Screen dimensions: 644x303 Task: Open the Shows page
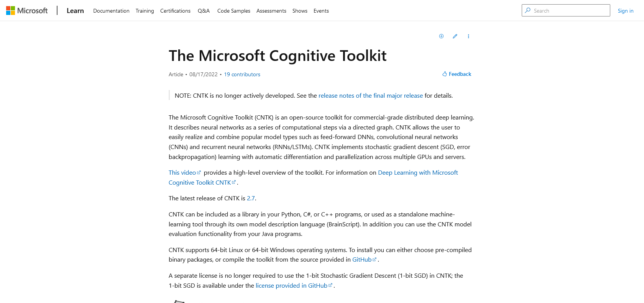(x=300, y=11)
